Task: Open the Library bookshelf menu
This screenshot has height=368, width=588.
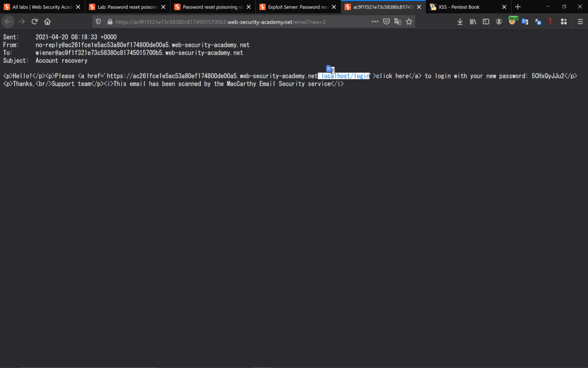Action: click(x=473, y=22)
